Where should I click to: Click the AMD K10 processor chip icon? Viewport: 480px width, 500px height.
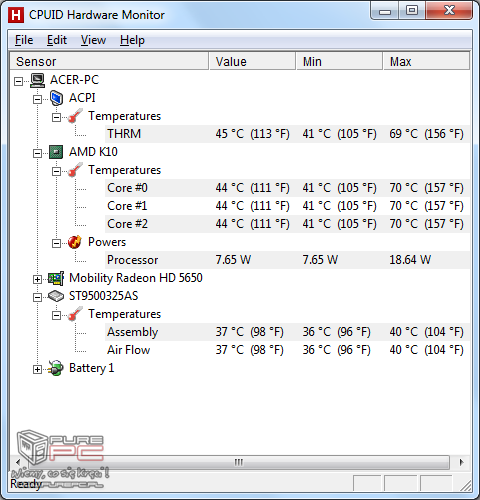coord(56,152)
